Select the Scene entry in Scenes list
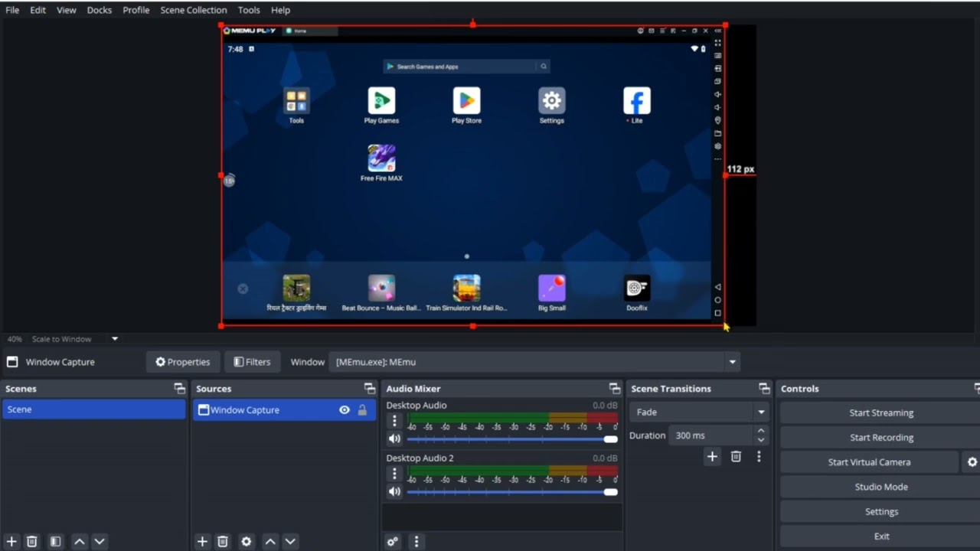980x551 pixels. [x=93, y=409]
